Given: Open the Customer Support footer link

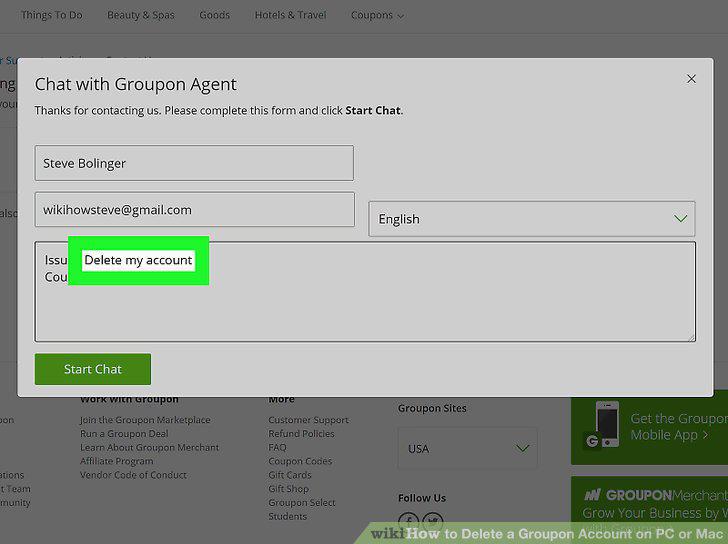Looking at the screenshot, I should 308,420.
